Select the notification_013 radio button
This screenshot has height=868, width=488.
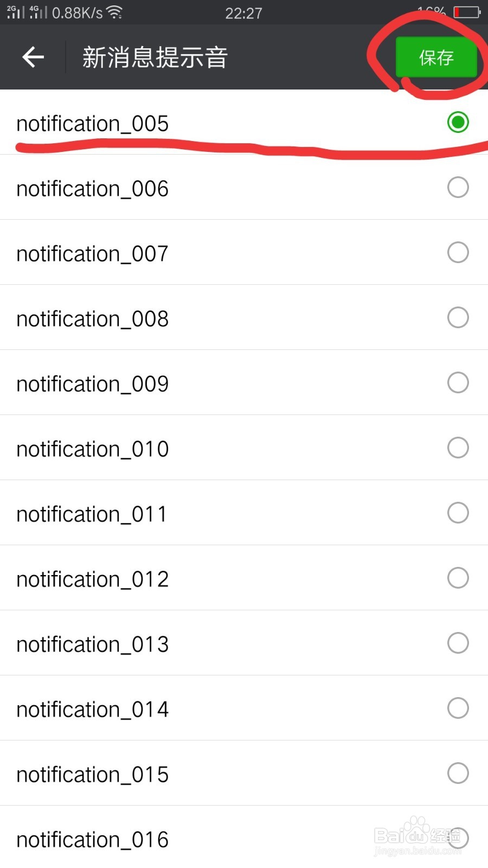click(x=458, y=643)
